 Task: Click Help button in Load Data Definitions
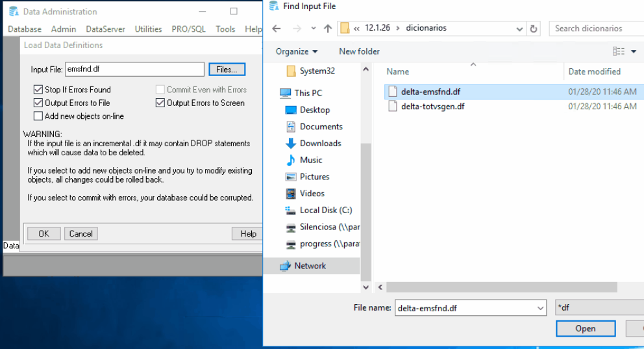[247, 233]
